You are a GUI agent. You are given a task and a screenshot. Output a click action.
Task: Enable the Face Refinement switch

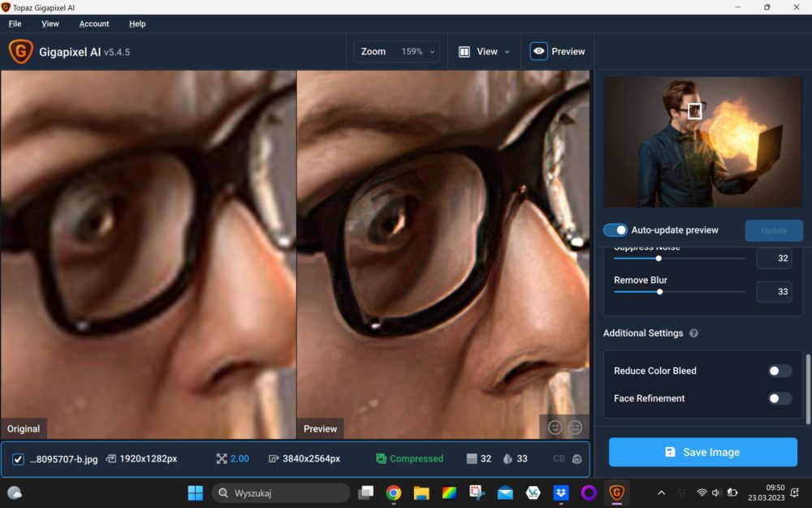pos(780,398)
